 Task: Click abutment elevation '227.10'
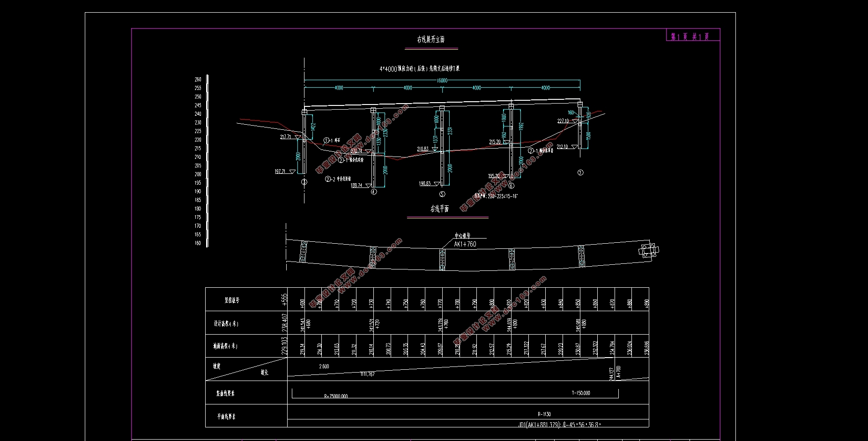tap(563, 121)
